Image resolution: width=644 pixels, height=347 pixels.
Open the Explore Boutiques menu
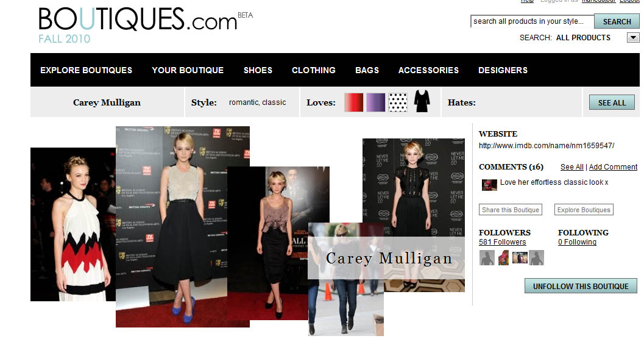click(87, 70)
